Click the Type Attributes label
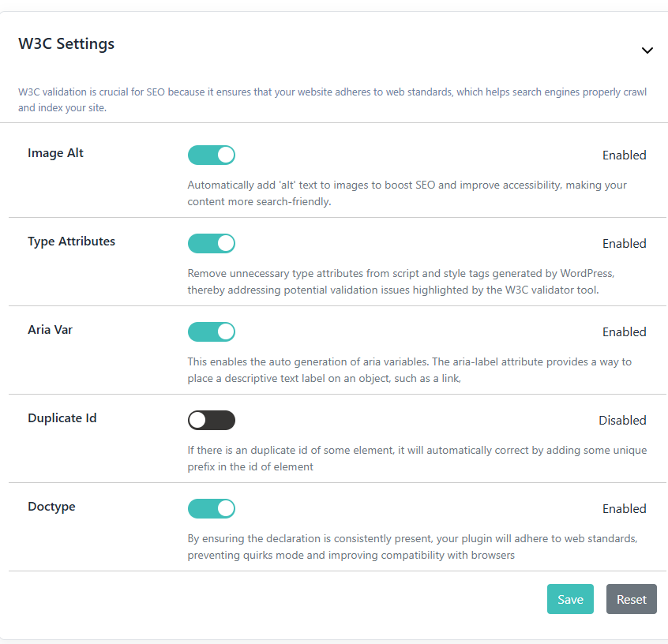This screenshot has height=644, width=668. click(x=72, y=241)
